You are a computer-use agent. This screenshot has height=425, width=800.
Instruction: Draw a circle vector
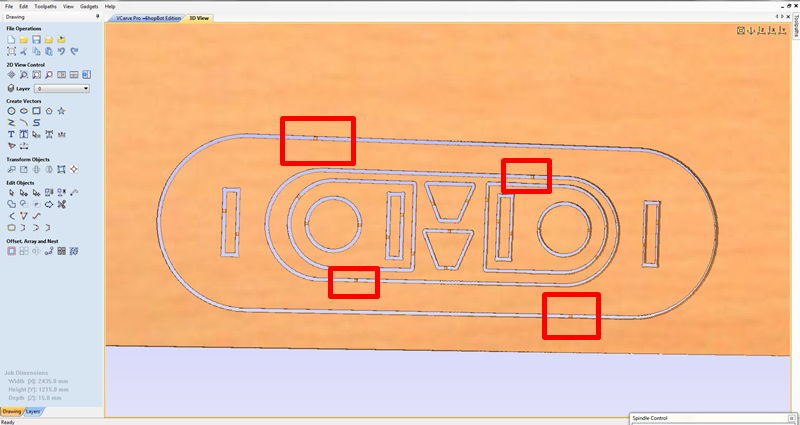point(11,111)
